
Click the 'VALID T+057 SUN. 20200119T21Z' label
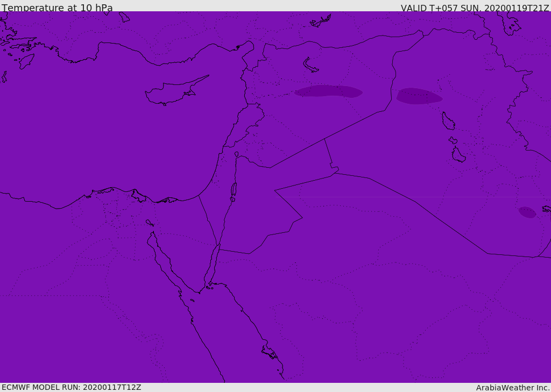coord(475,8)
